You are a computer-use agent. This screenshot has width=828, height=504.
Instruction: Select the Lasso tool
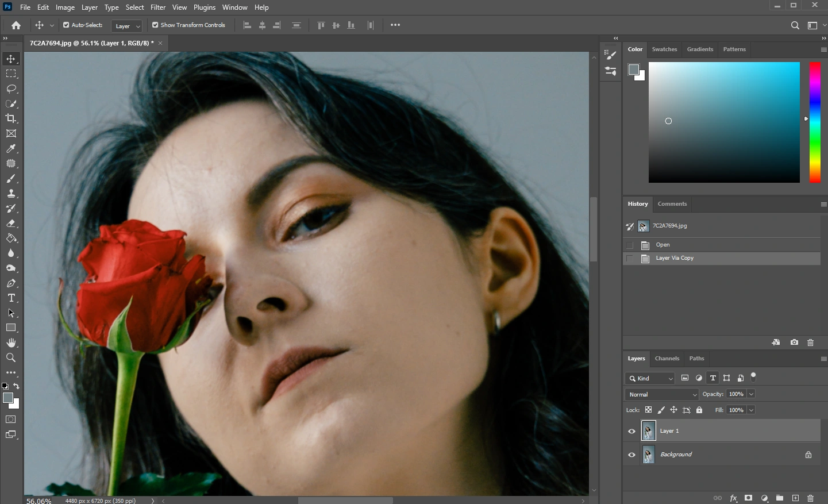coord(11,89)
